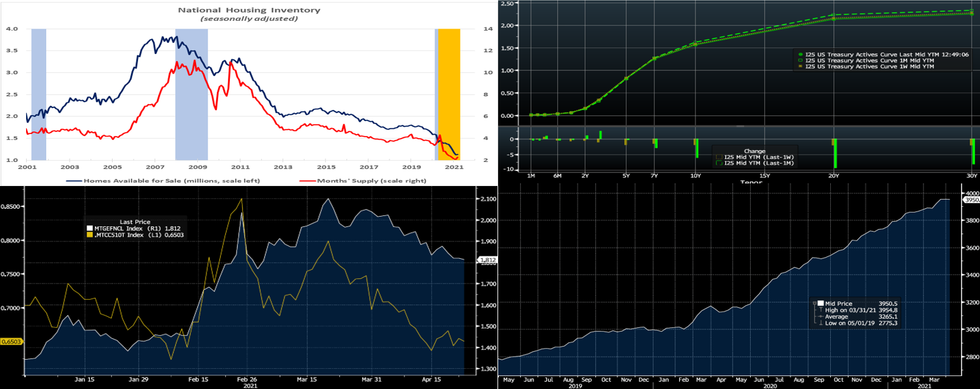This screenshot has width=980, height=389.
Task: Select the Last Mid YTM curve legend marker
Action: point(800,54)
